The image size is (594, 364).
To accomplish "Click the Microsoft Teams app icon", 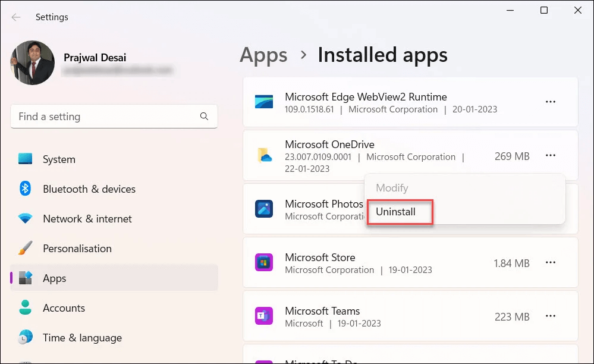I will coord(263,316).
